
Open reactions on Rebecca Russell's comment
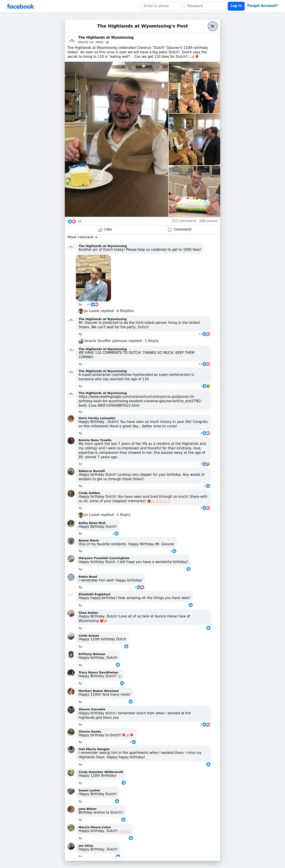click(207, 486)
